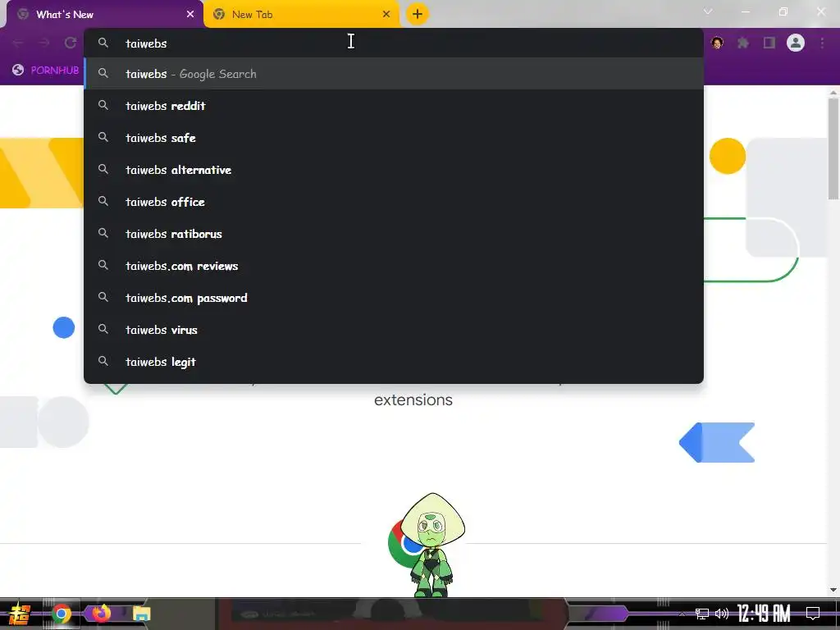Click the scrollbar down arrow

pyautogui.click(x=833, y=590)
